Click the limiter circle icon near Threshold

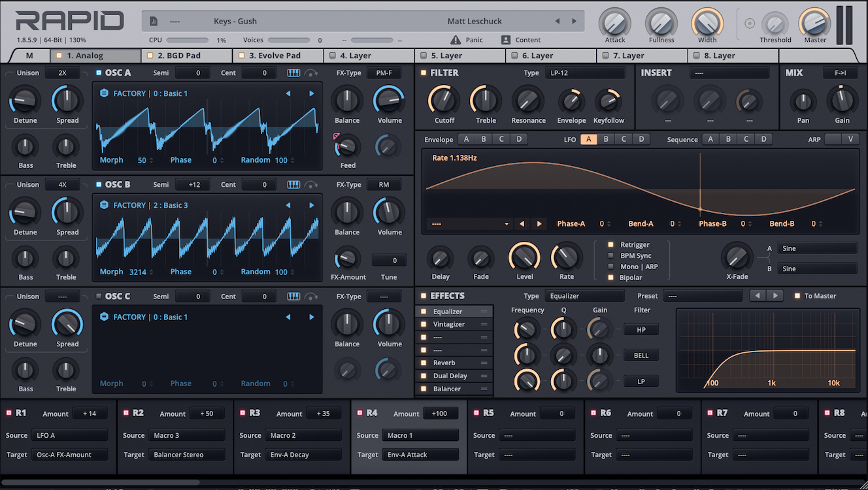[750, 24]
